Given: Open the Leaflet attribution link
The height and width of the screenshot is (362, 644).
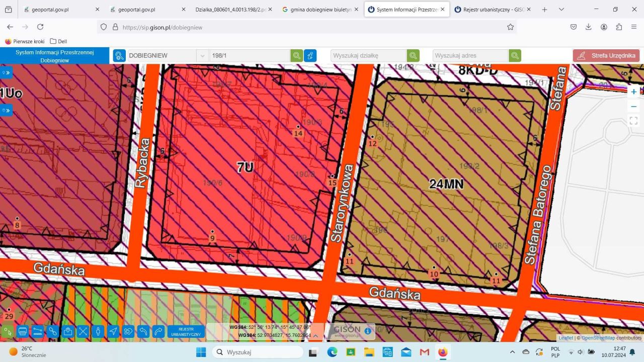Looking at the screenshot, I should click(x=566, y=338).
